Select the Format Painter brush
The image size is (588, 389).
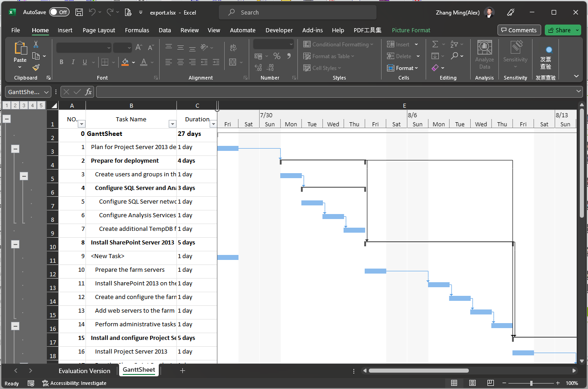coord(36,67)
